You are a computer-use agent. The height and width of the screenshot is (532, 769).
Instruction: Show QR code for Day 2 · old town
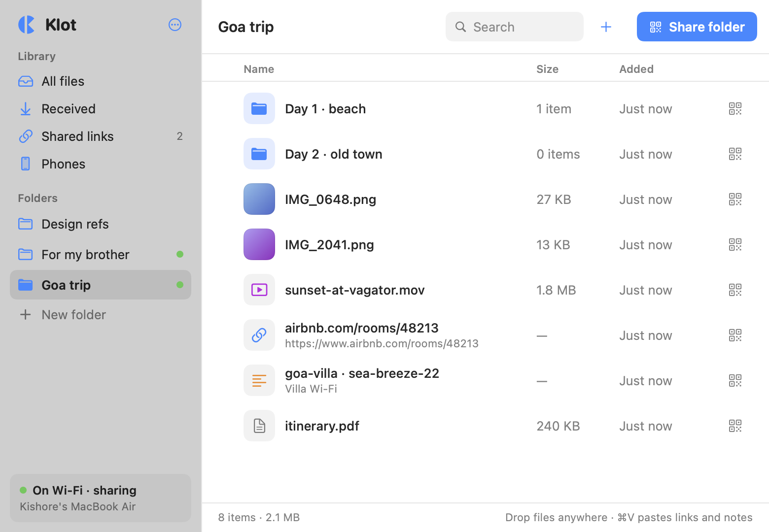[735, 154]
